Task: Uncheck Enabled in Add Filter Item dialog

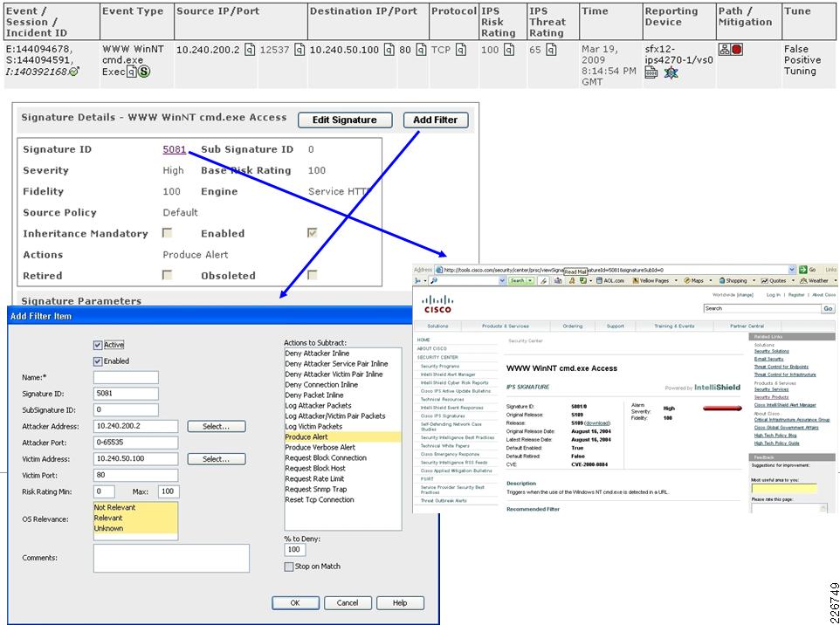Action: (x=98, y=361)
